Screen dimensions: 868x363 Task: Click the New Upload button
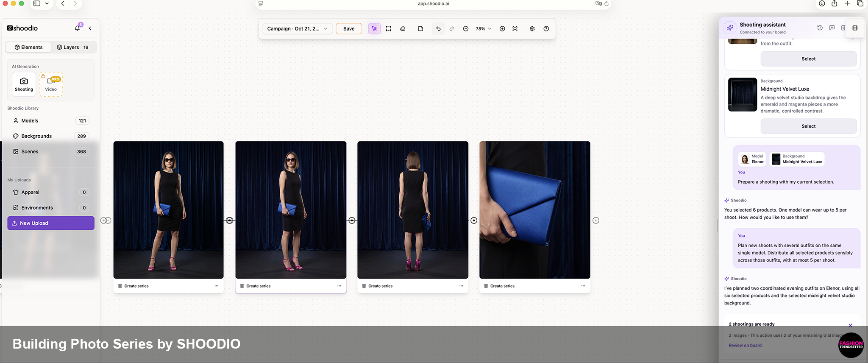pyautogui.click(x=51, y=223)
